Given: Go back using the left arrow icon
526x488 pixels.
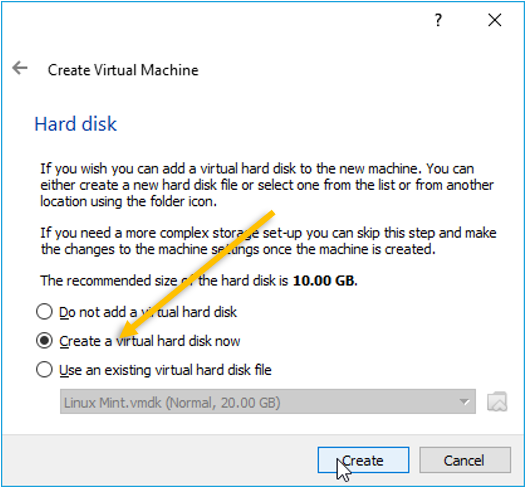Looking at the screenshot, I should click(x=20, y=68).
